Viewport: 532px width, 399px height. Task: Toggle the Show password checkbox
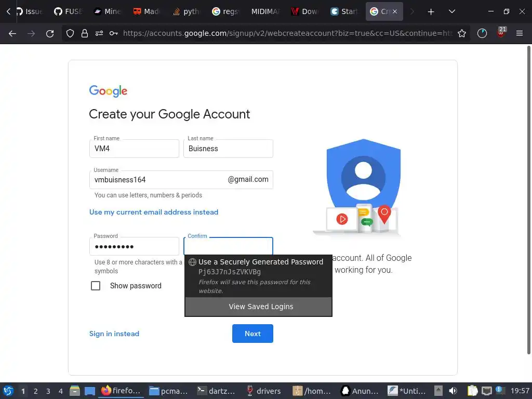pyautogui.click(x=96, y=286)
